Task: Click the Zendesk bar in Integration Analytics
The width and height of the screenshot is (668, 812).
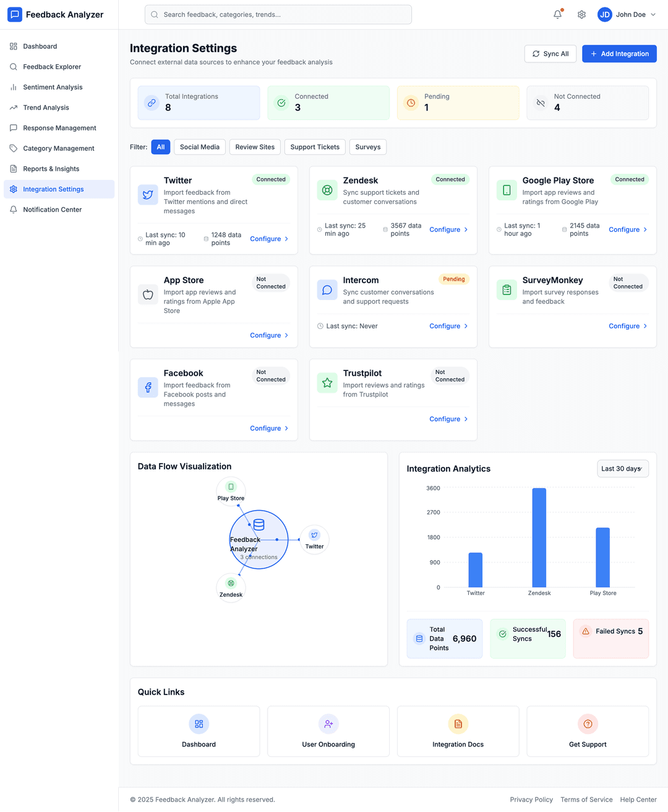Action: [539, 538]
